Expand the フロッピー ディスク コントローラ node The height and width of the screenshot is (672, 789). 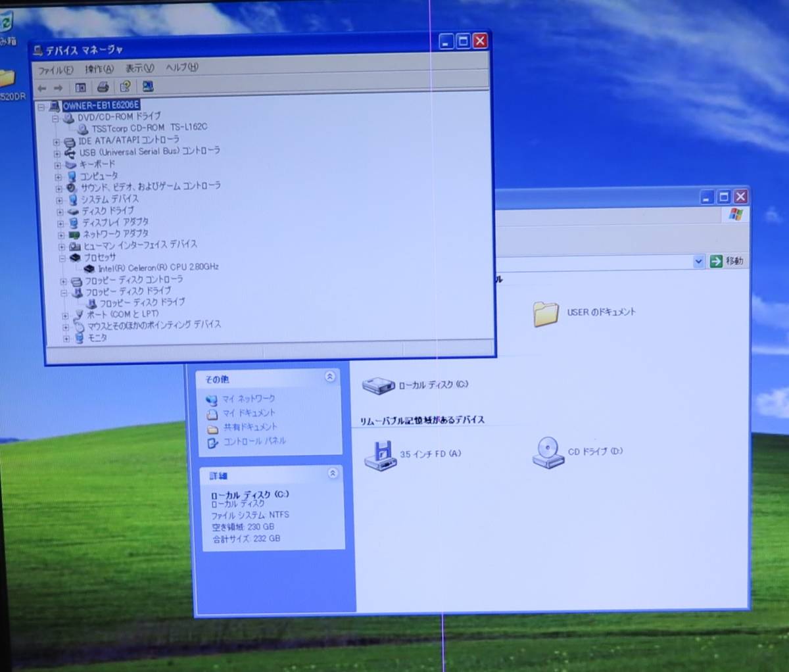[64, 281]
